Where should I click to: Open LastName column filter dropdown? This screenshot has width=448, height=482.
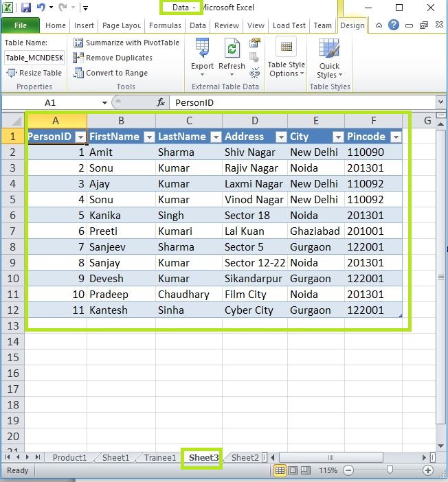pyautogui.click(x=216, y=137)
